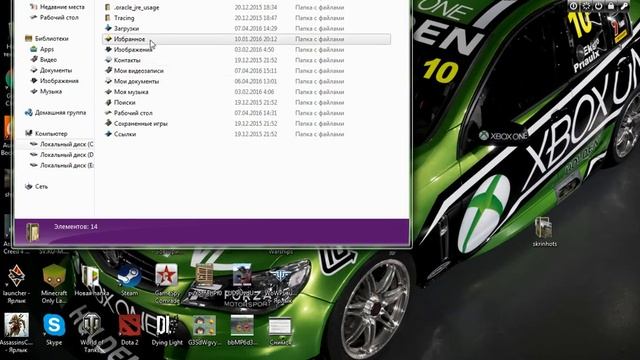Viewport: 640px width, 360px height.
Task: Open the Steam desktop icon
Action: 129,276
